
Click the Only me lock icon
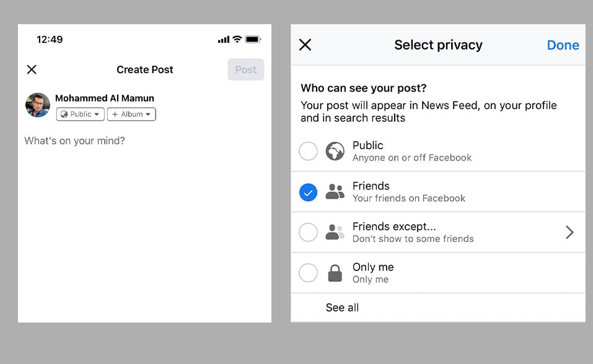tap(335, 273)
